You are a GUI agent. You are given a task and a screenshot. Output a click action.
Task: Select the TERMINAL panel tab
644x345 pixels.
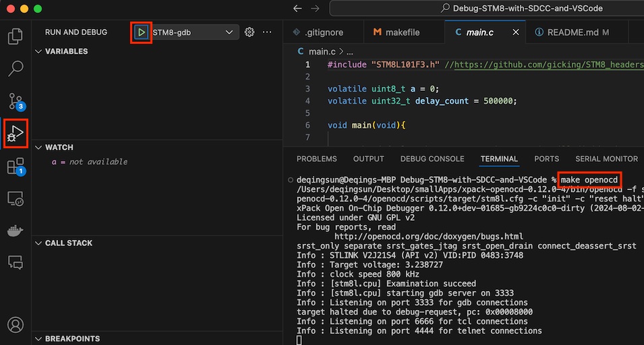tap(499, 159)
